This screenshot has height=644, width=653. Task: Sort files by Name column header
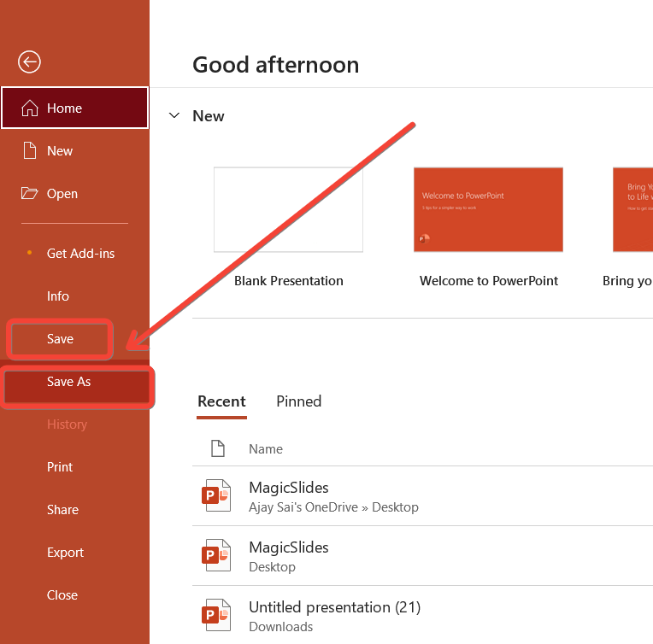point(266,449)
